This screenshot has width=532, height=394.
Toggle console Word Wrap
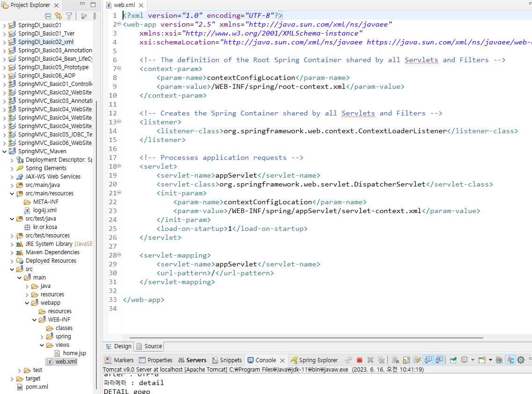coord(417,360)
